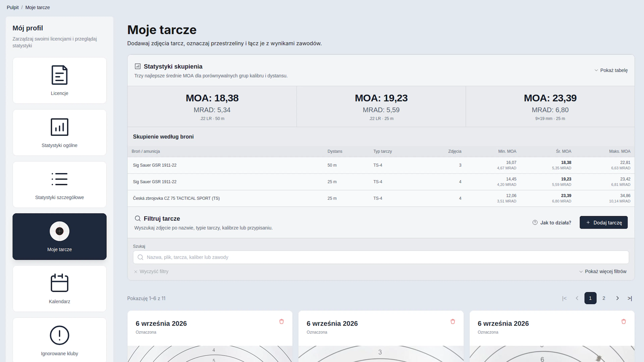
Task: Click the Min. MOA column header
Action: click(x=507, y=151)
